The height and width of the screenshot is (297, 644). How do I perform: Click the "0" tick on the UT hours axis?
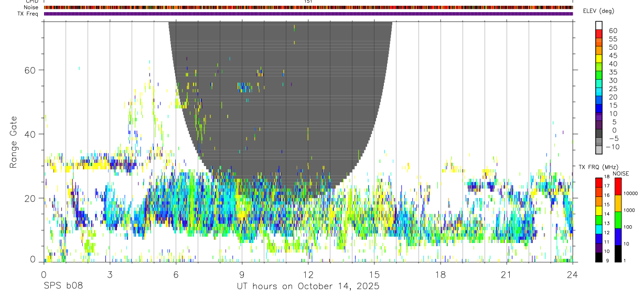click(44, 274)
